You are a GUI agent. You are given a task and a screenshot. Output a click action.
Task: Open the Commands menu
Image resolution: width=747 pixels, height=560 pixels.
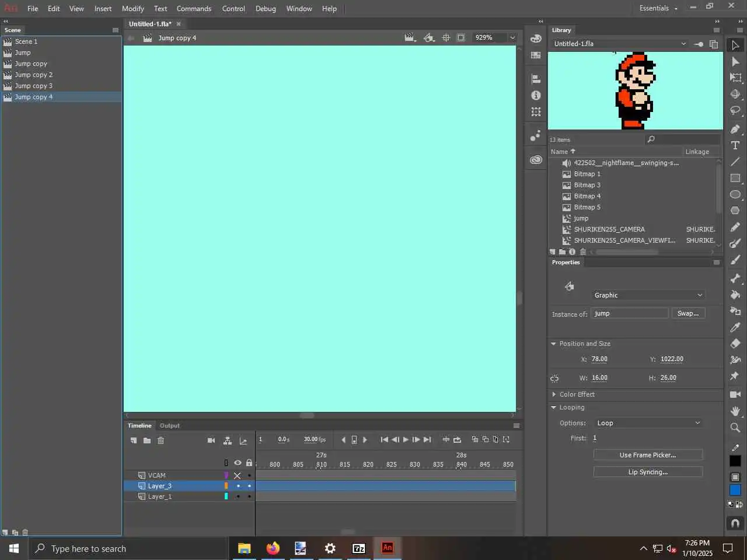[194, 9]
